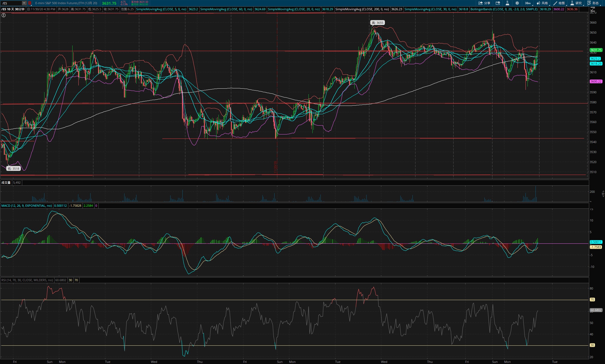Click the 高: 3655 high price bubble
Viewport: 605px width, 364px height.
point(377,23)
